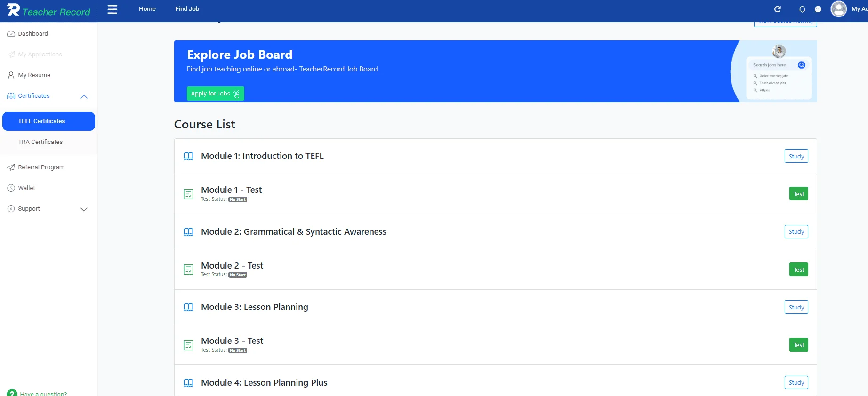Screen dimensions: 868x396
Task: Click the Module 3 Lesson Planning book icon
Action: pyautogui.click(x=188, y=307)
